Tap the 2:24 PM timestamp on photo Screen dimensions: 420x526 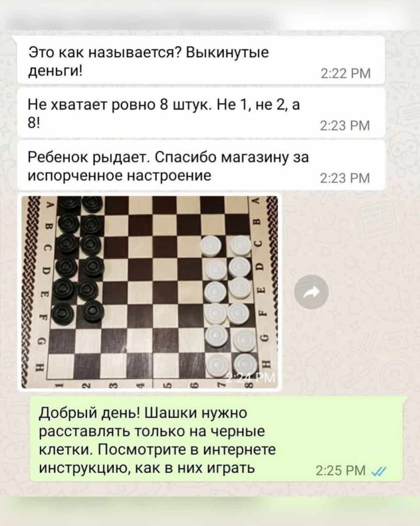coord(253,379)
